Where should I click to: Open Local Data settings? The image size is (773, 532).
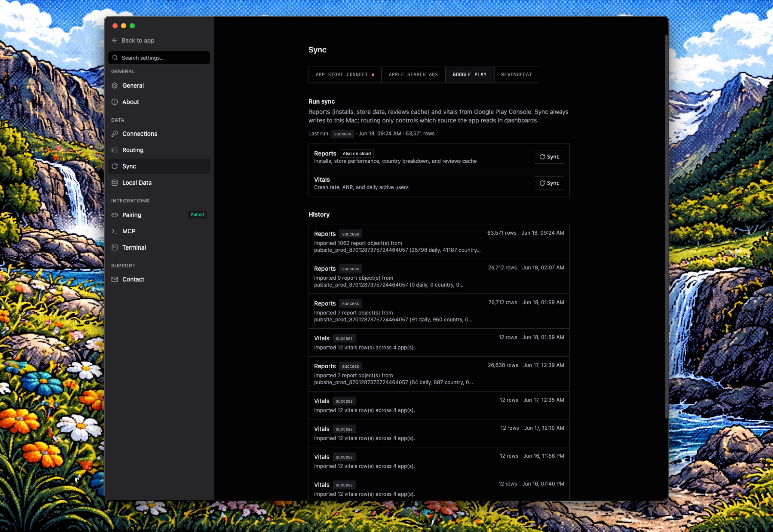[159, 182]
